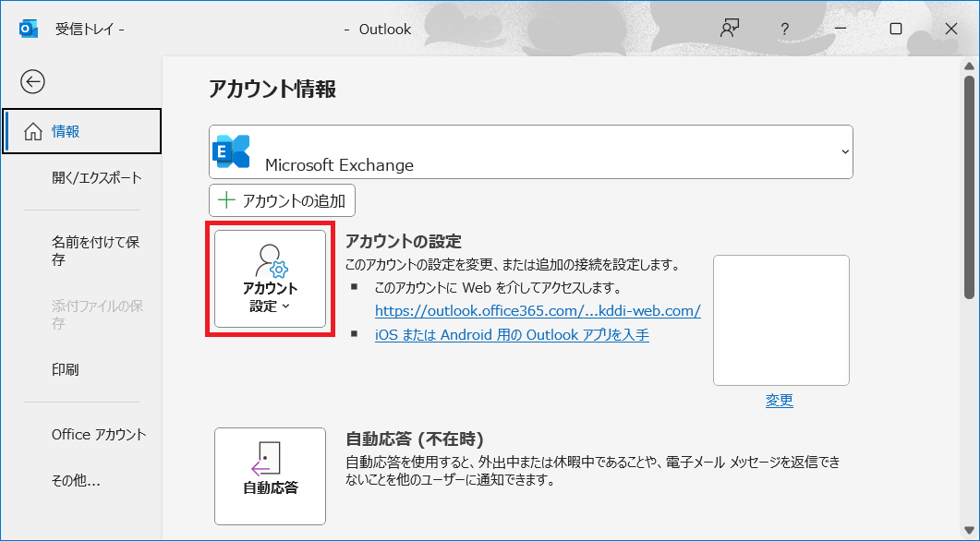Viewport: 980px width, 541px height.
Task: Click the Microsoft Exchange logo icon
Action: (x=232, y=152)
